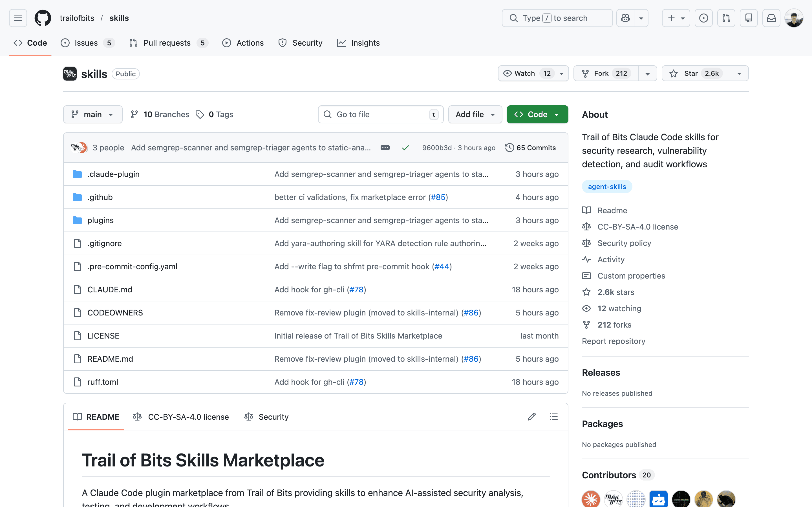The height and width of the screenshot is (507, 812).
Task: Open the hamburger navigation menu
Action: point(18,18)
